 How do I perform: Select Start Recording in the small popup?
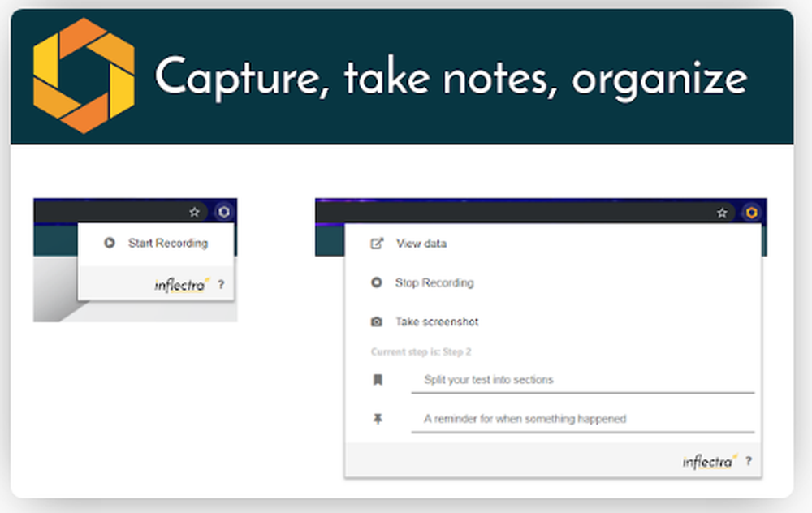point(168,243)
